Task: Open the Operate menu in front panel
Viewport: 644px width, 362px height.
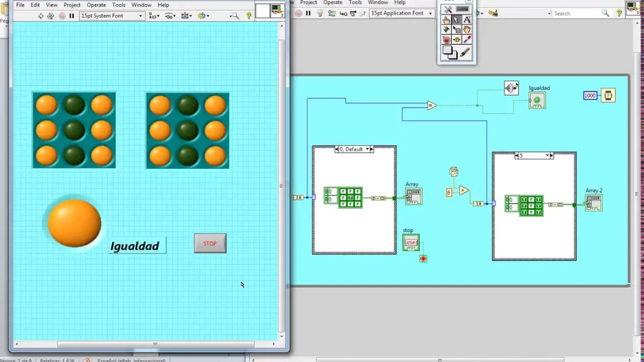Action: pyautogui.click(x=96, y=5)
